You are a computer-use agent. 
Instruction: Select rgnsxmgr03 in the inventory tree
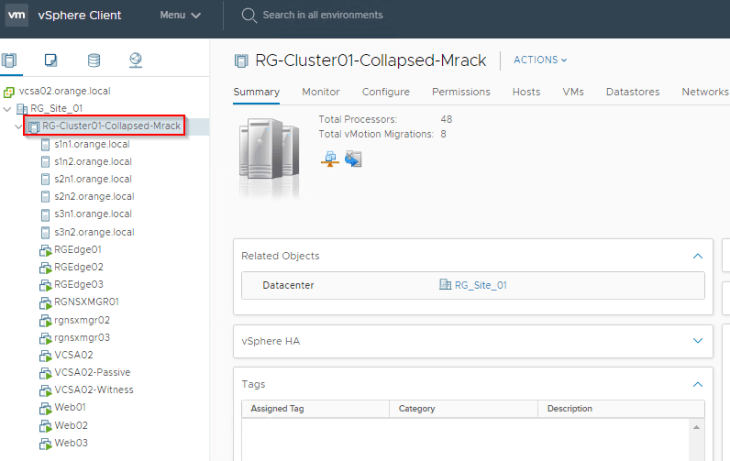click(x=82, y=338)
